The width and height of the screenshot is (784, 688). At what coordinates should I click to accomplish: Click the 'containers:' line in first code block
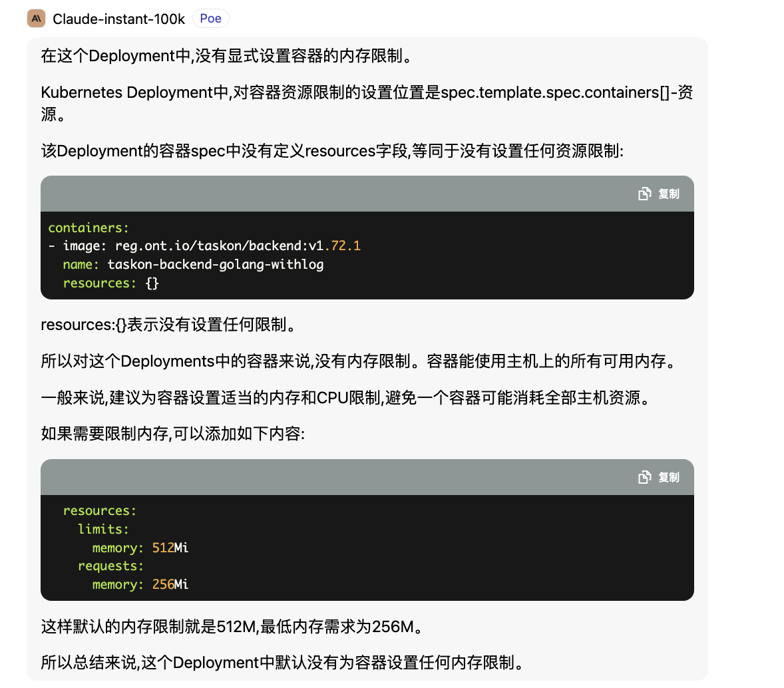(89, 228)
